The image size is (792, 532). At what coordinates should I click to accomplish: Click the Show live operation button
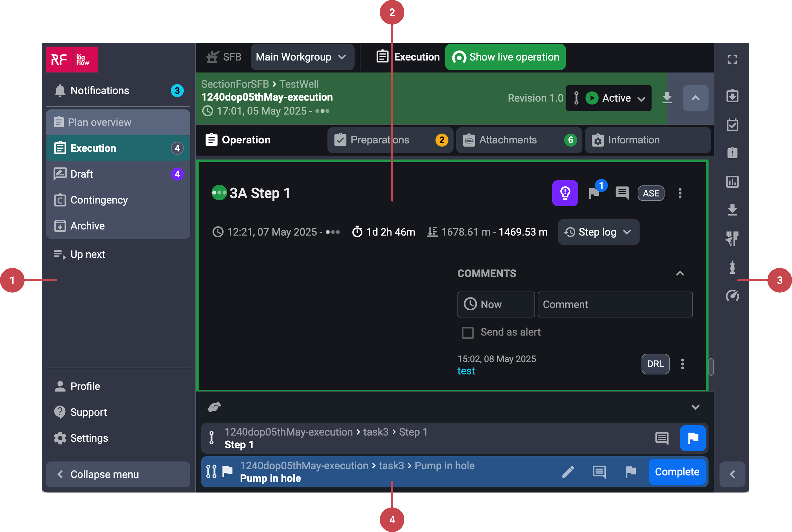(505, 57)
